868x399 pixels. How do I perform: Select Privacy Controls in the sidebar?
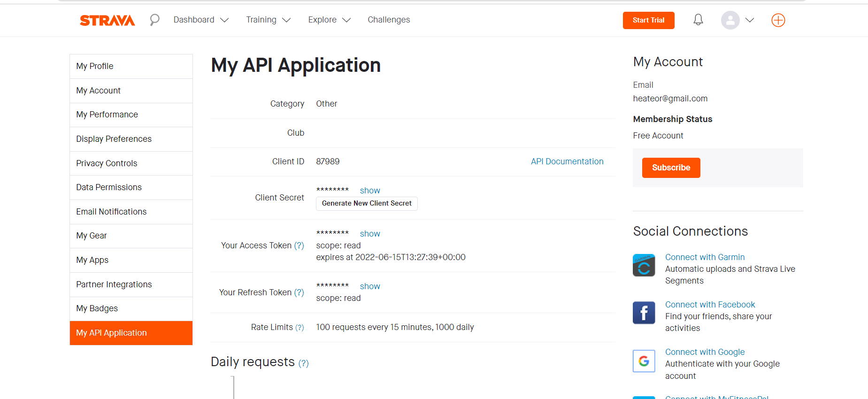107,163
